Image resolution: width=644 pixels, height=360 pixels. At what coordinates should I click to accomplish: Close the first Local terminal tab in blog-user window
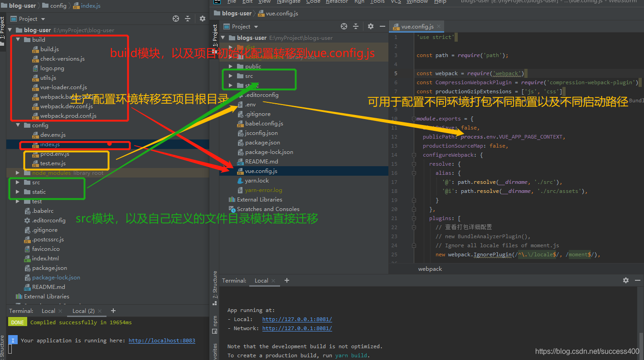point(60,311)
